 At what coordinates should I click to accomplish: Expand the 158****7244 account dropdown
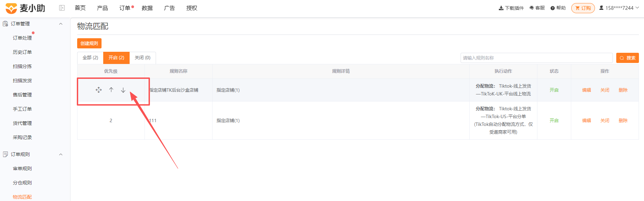coord(637,8)
